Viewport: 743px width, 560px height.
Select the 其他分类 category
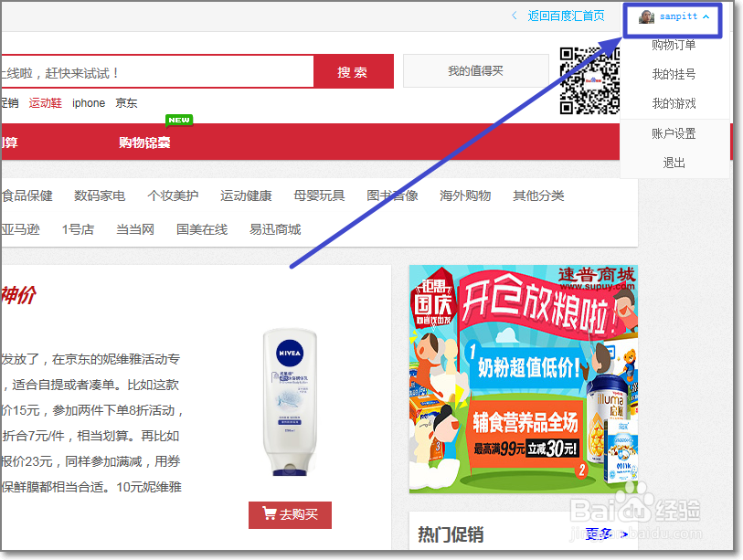(538, 195)
